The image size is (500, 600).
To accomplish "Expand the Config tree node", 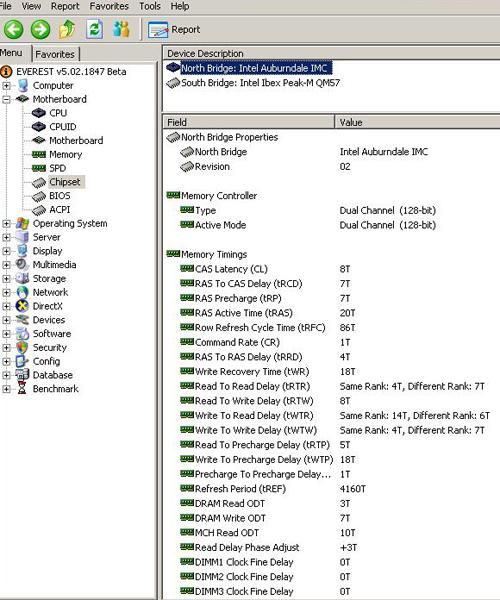I will (x=7, y=361).
